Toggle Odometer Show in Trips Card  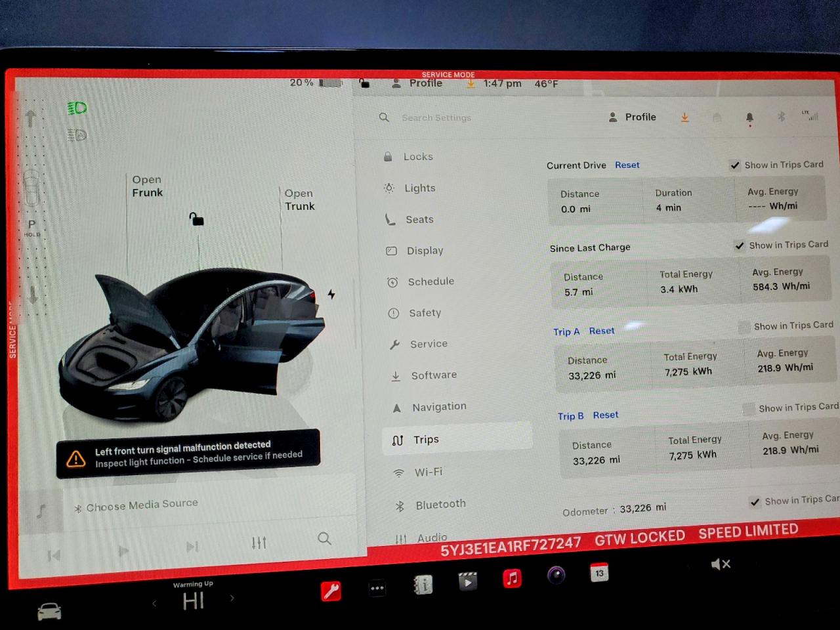coord(755,502)
